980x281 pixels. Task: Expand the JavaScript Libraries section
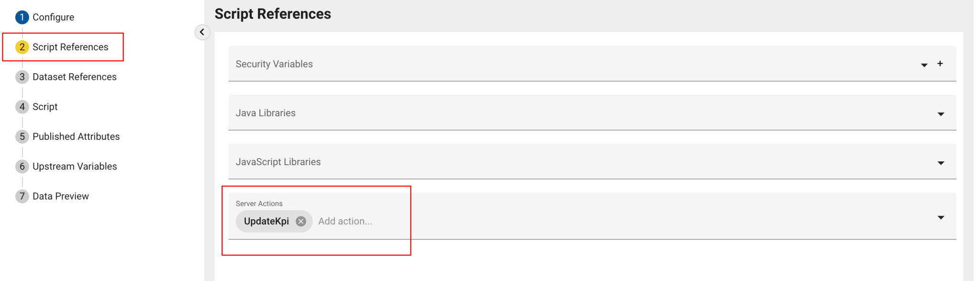click(x=941, y=162)
